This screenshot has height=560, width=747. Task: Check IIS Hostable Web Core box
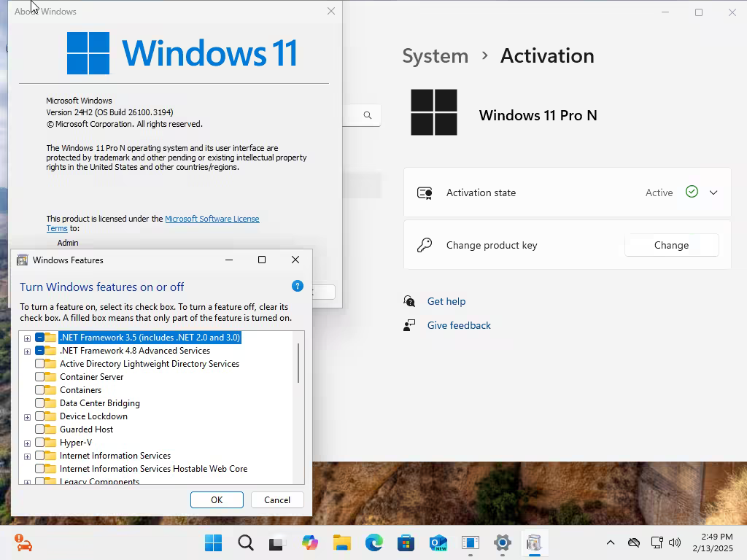pos(39,469)
